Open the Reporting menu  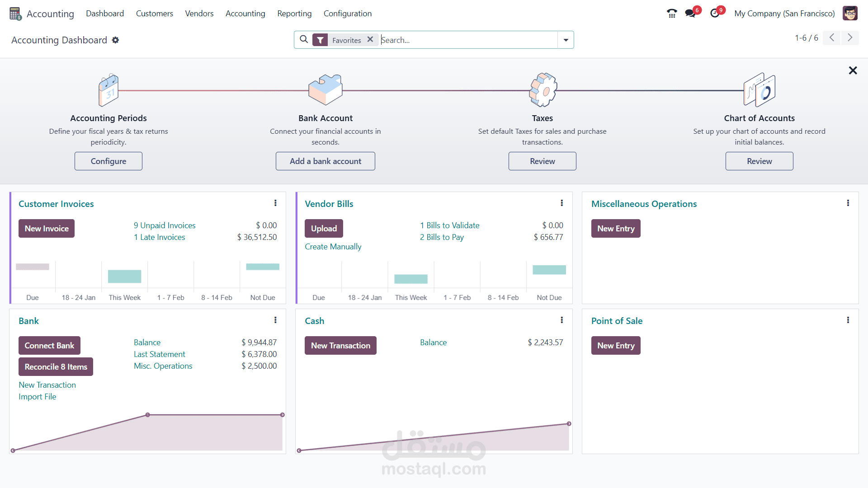pos(294,14)
